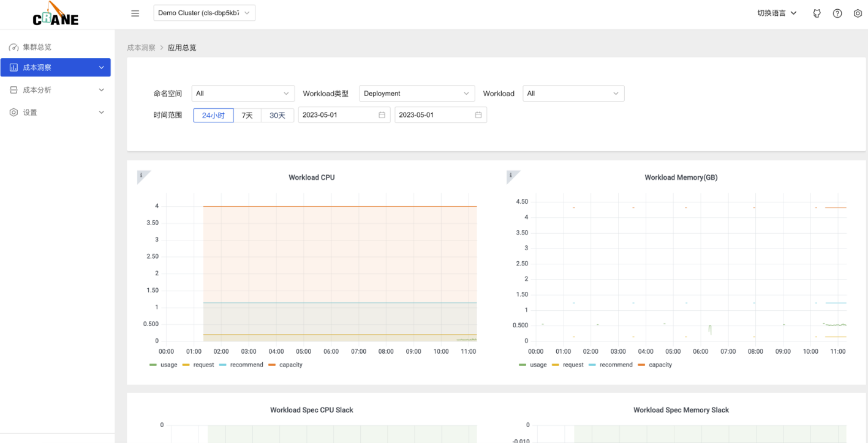Click the start date 2023-05-01 field
The height and width of the screenshot is (443, 868).
pos(343,115)
